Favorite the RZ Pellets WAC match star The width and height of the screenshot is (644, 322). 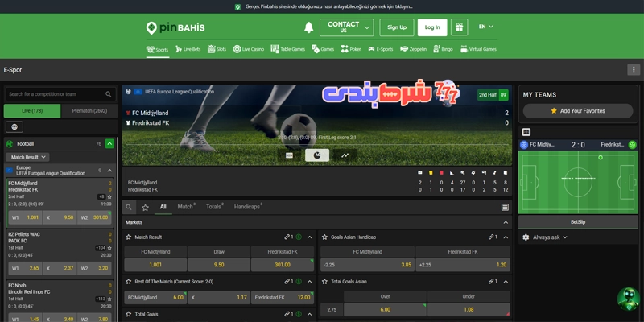click(x=109, y=248)
